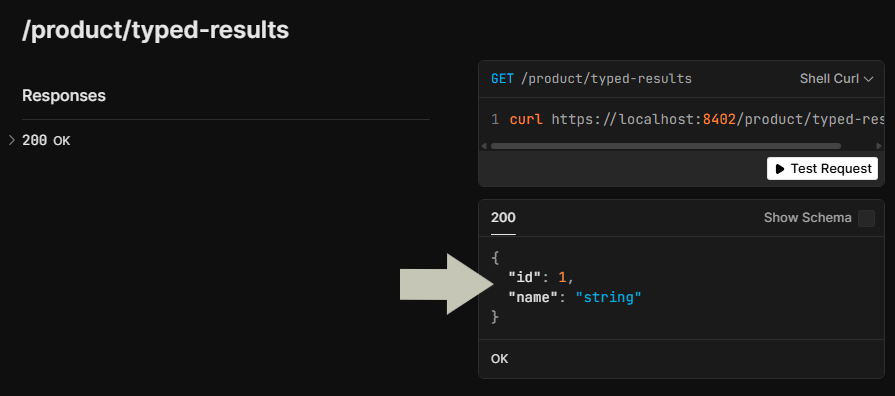Expand the 200 OK response row
Viewport: 895px width, 396px height.
click(x=46, y=140)
